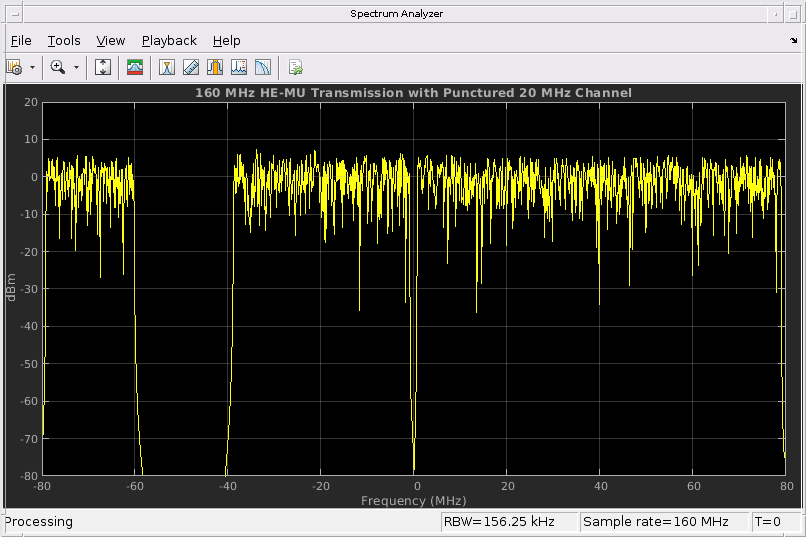Open the View menu
Image resolution: width=806 pixels, height=537 pixels.
coord(111,41)
